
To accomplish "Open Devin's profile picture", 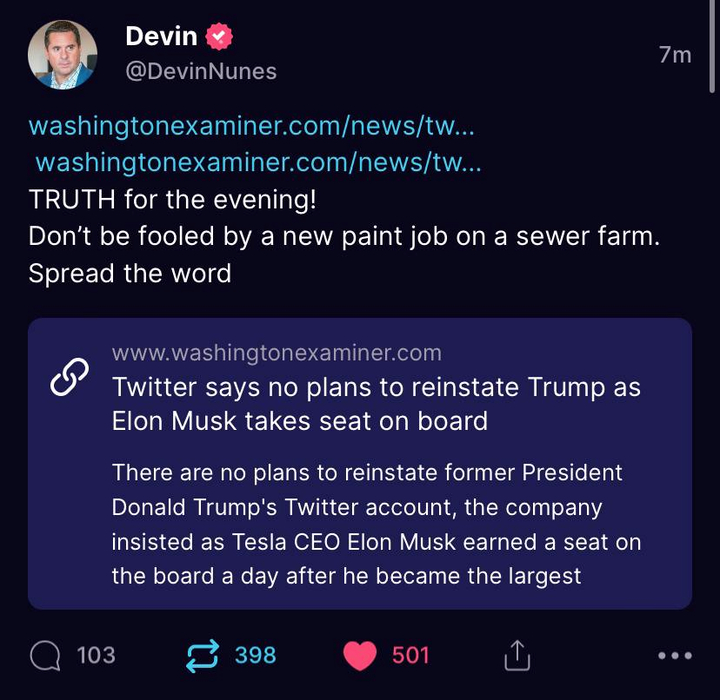I will click(x=62, y=54).
